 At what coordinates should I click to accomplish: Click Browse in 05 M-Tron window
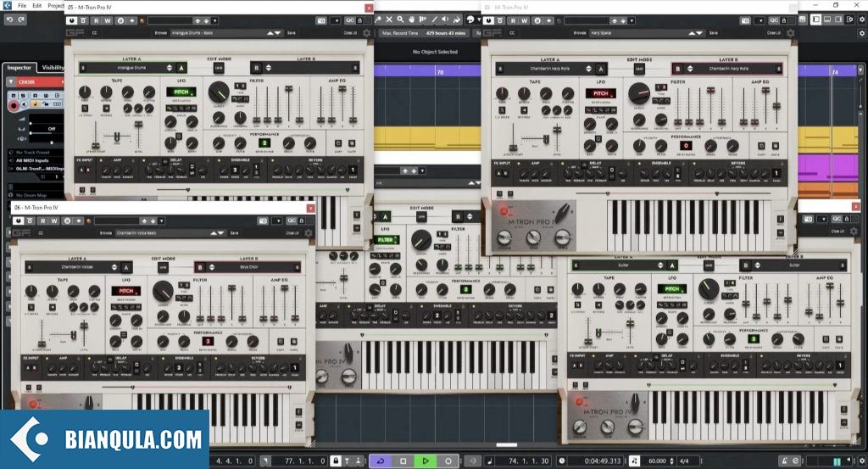click(161, 33)
